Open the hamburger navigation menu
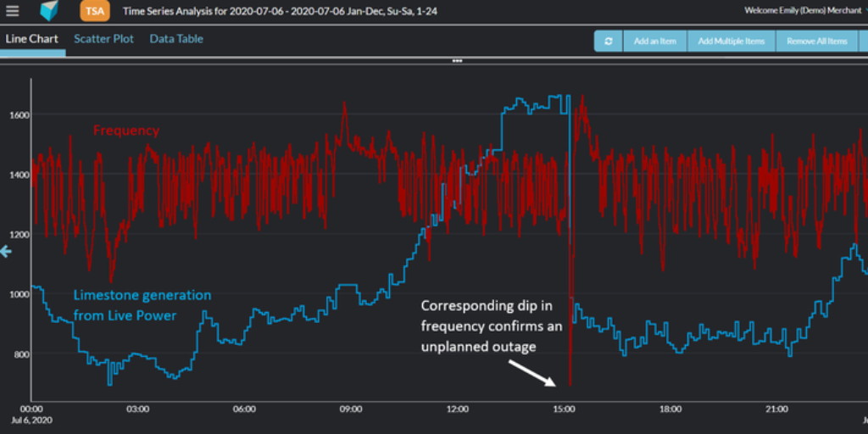868x434 pixels. tap(13, 11)
